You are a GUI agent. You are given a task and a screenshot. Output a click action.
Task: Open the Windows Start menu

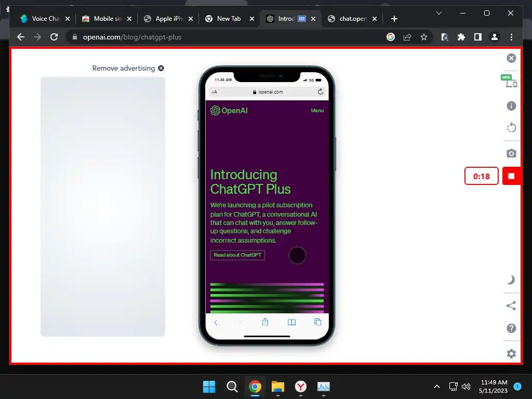[209, 387]
